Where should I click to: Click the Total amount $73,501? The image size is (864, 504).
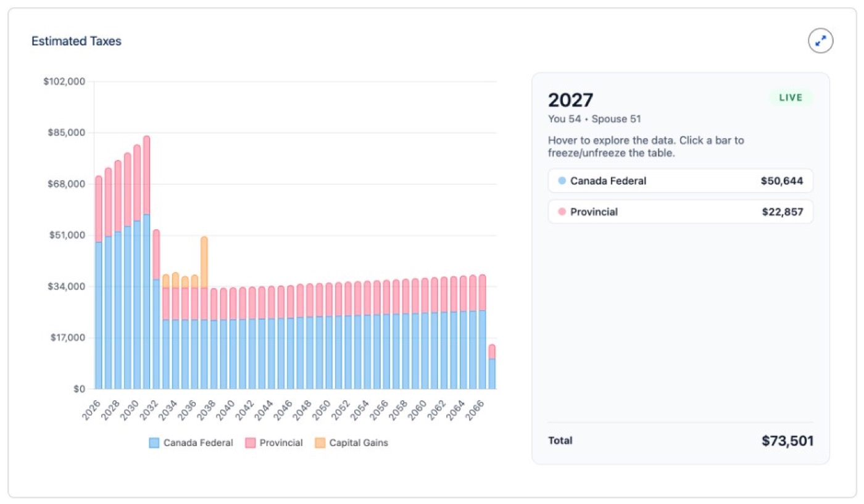point(787,441)
